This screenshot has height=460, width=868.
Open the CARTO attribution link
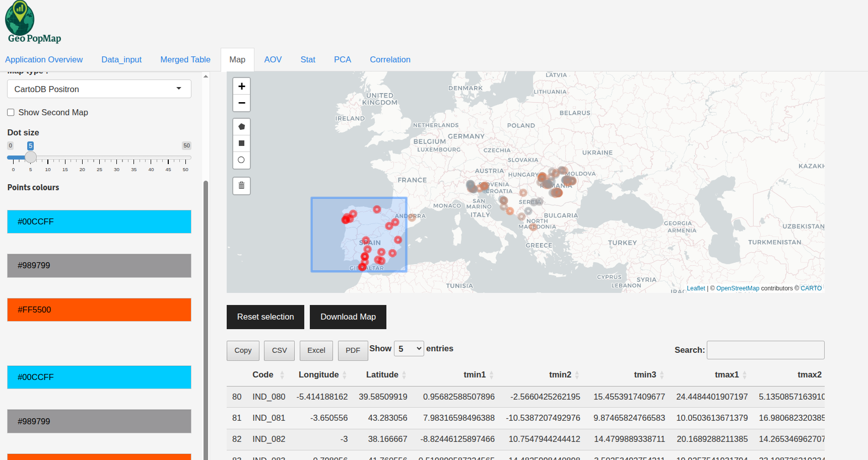[x=811, y=288]
